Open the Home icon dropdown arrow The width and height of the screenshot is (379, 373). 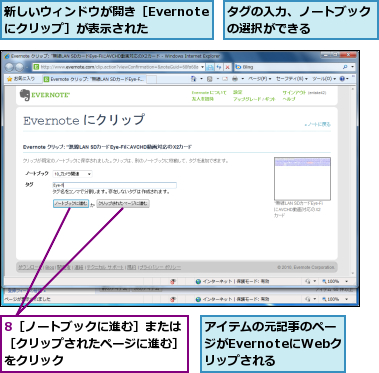201,79
